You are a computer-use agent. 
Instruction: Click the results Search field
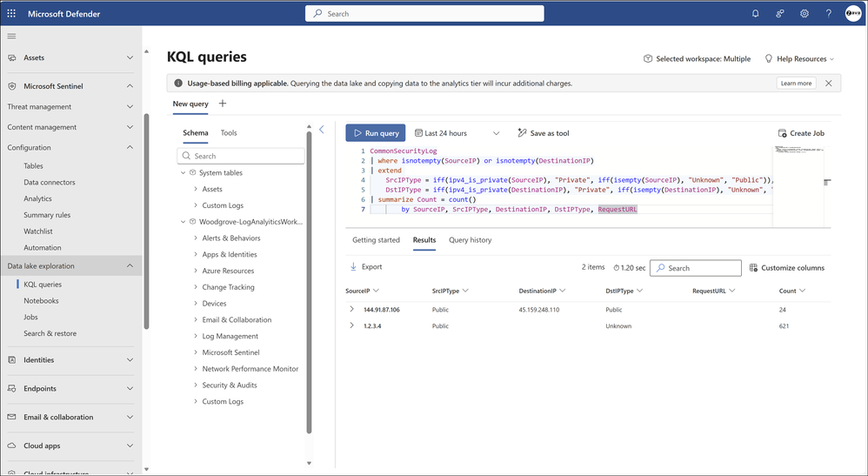click(x=696, y=268)
